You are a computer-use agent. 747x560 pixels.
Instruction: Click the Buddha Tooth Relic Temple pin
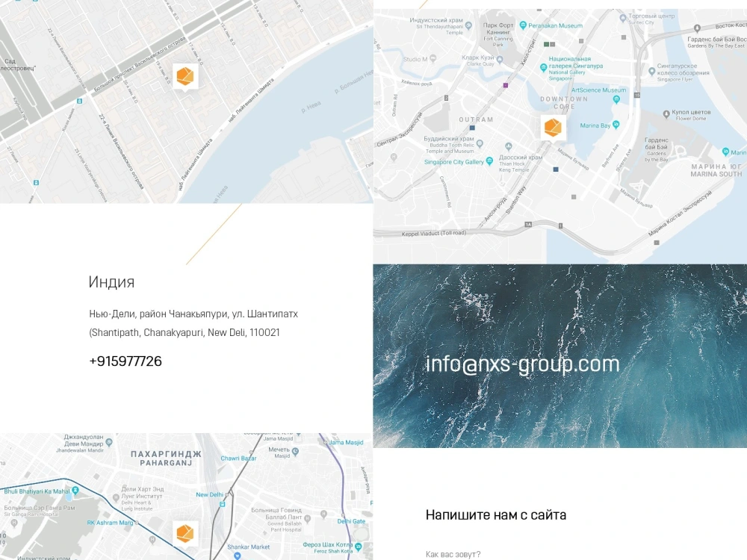click(480, 143)
